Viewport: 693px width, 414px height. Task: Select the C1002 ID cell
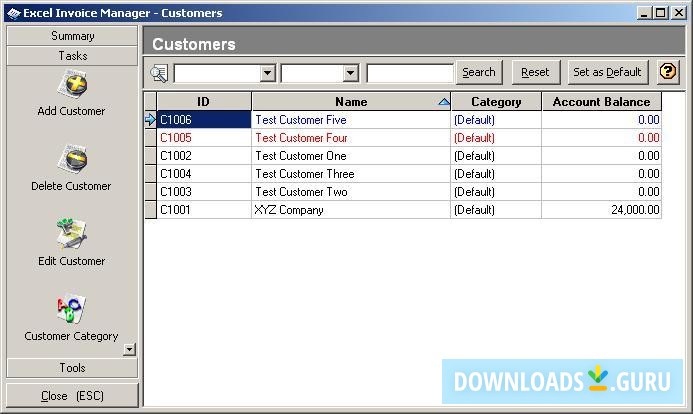point(204,156)
